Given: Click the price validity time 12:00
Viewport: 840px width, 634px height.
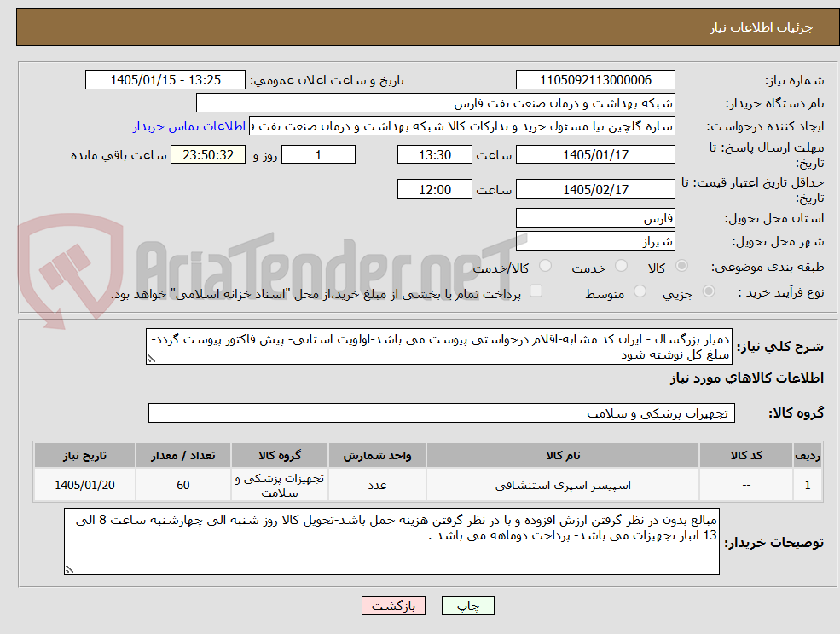Looking at the screenshot, I should coord(434,189).
